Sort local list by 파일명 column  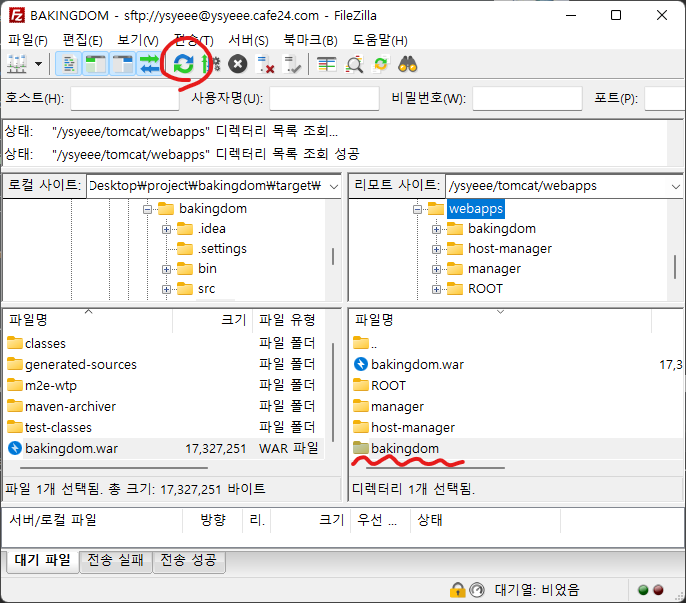[88, 320]
